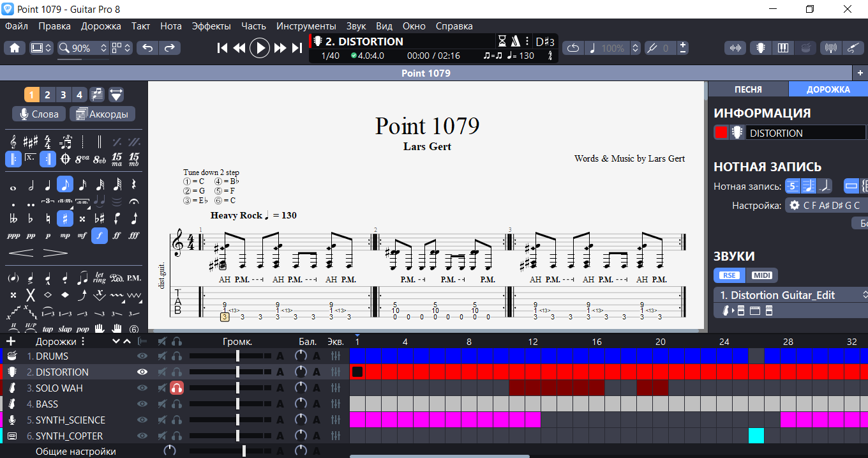
Task: Disable solo on the SOLO WAH track
Action: click(177, 388)
